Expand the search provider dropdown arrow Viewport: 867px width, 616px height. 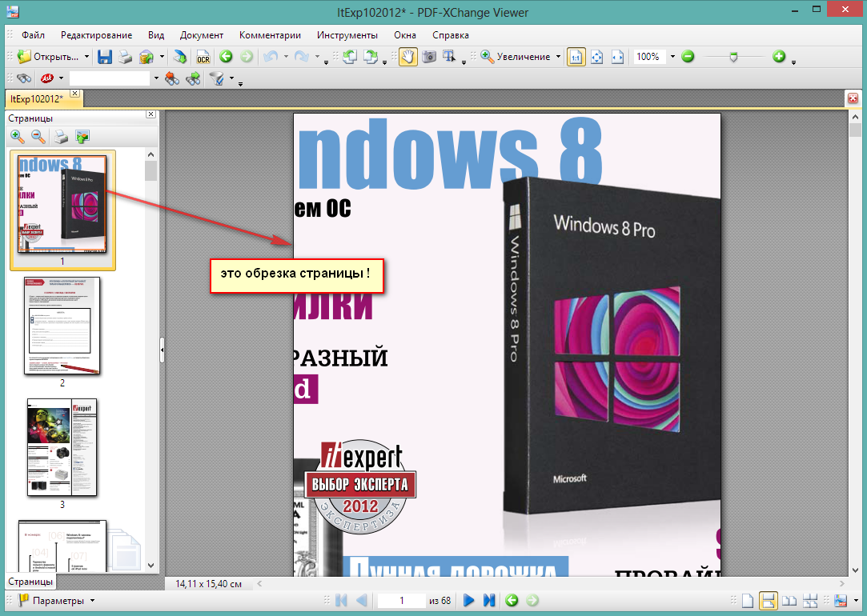(61, 78)
